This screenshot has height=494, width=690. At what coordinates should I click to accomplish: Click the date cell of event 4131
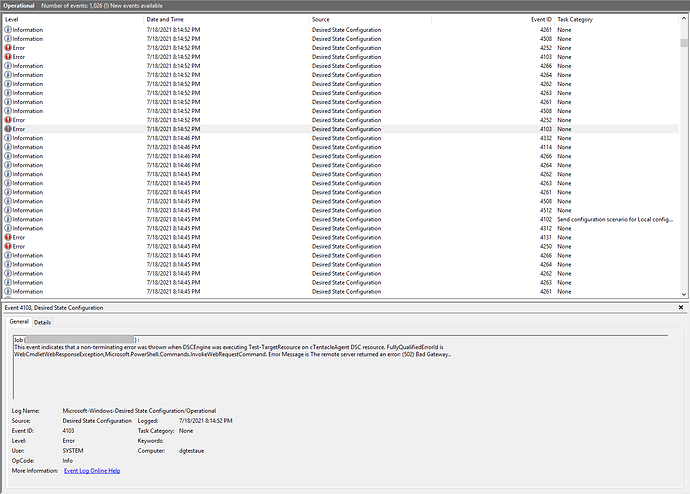[x=173, y=237]
